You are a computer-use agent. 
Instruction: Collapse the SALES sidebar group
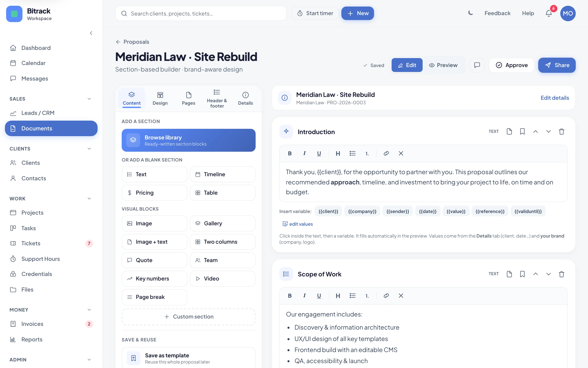[x=89, y=99]
